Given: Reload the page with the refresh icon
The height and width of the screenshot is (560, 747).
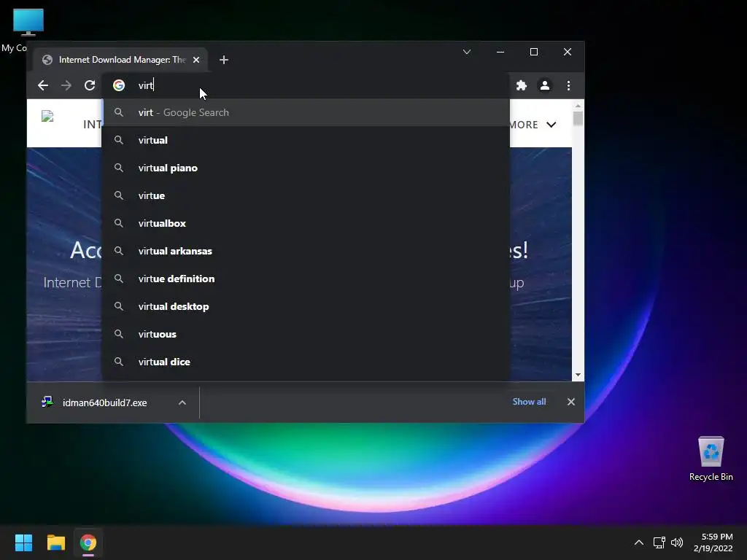Looking at the screenshot, I should click(x=90, y=85).
